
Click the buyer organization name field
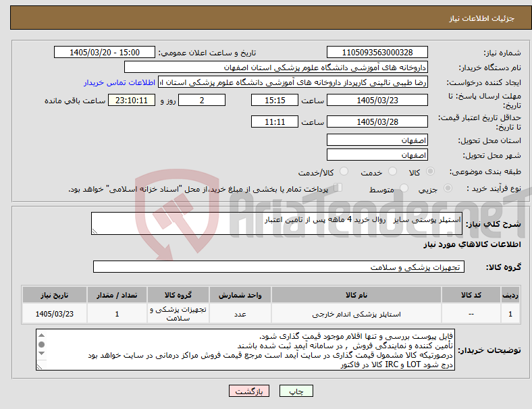pyautogui.click(x=276, y=67)
